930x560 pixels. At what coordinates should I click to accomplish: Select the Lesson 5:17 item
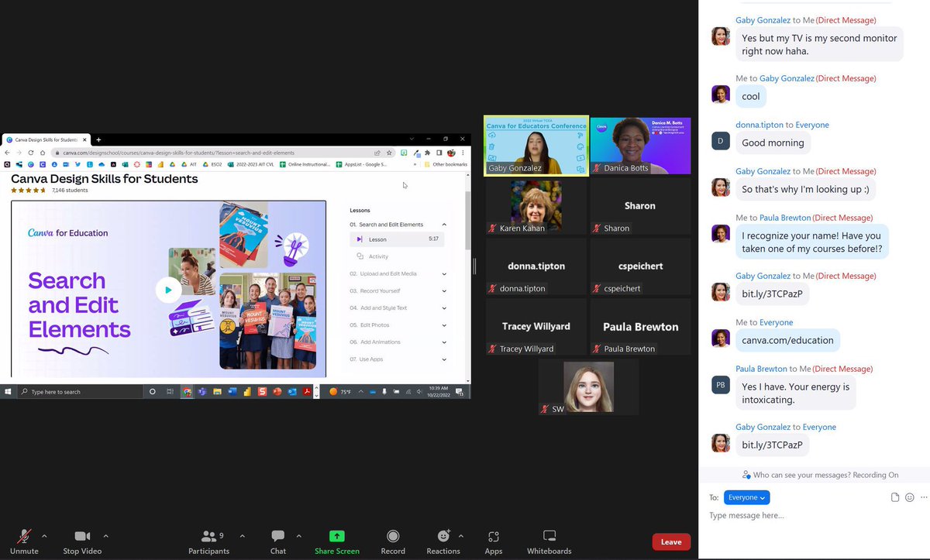click(x=398, y=239)
